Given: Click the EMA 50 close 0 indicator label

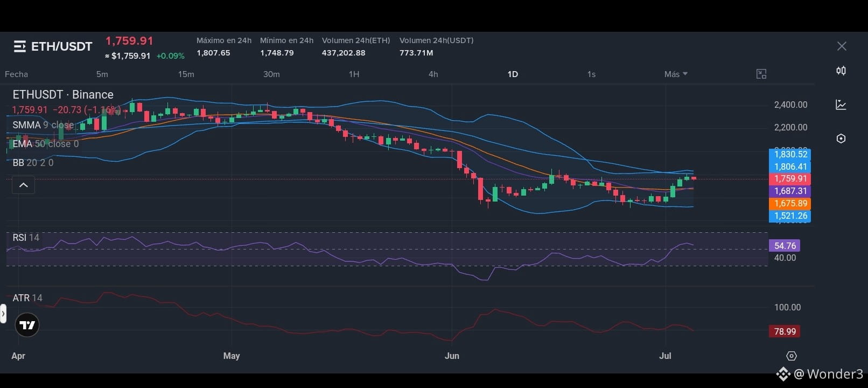Looking at the screenshot, I should click(45, 144).
